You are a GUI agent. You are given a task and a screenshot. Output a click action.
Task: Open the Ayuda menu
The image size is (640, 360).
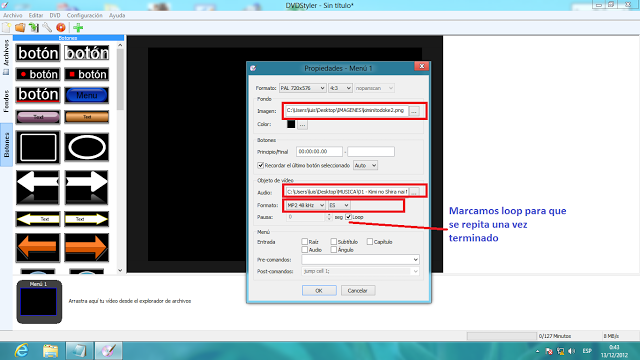117,16
